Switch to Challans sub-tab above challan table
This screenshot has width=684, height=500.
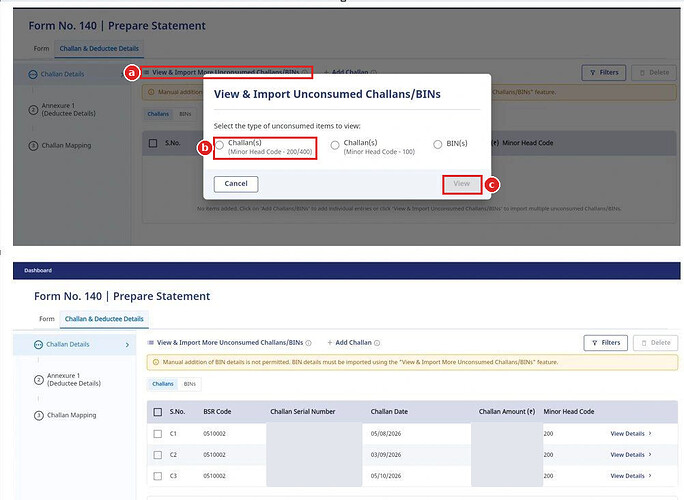(x=163, y=384)
